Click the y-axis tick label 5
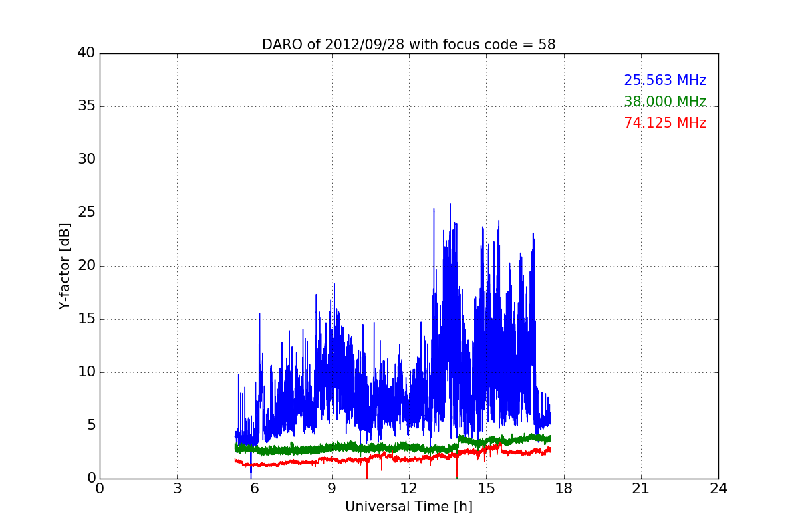The image size is (798, 532). (x=91, y=426)
